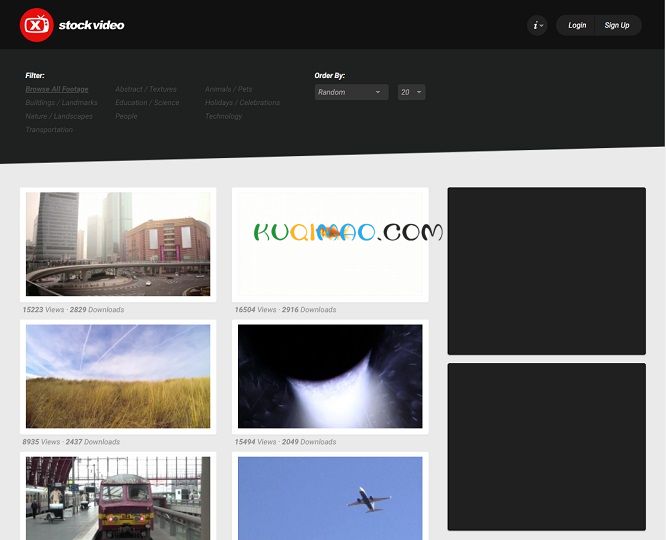Click '8935 Views · 2437 Downloads' text
This screenshot has width=666, height=540.
(71, 442)
